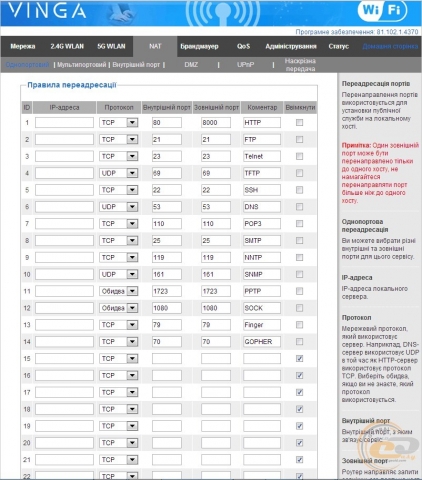Click the Коментар column header
The image size is (422, 480).
coord(262,107)
